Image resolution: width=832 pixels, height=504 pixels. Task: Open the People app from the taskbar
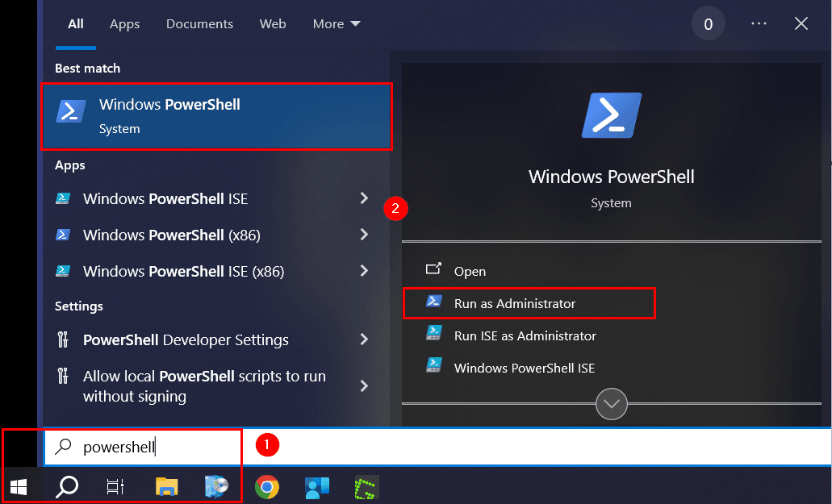pyautogui.click(x=316, y=486)
